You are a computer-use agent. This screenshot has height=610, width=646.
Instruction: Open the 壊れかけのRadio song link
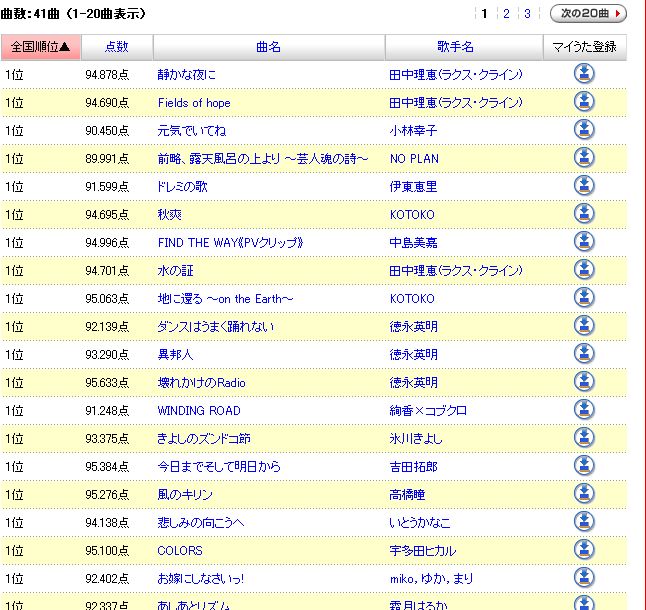pos(201,383)
